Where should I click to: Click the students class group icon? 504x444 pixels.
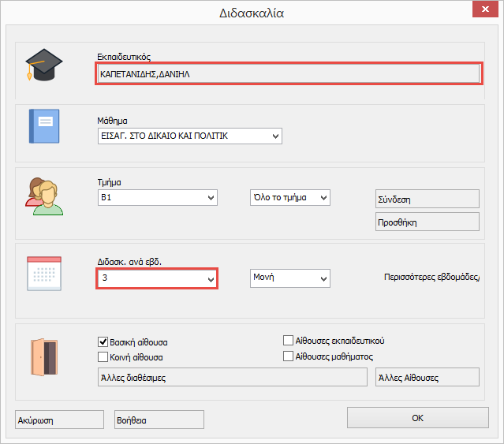coord(44,196)
